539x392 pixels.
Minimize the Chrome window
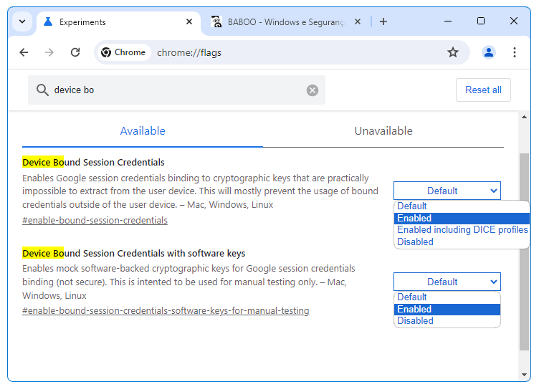coord(448,21)
